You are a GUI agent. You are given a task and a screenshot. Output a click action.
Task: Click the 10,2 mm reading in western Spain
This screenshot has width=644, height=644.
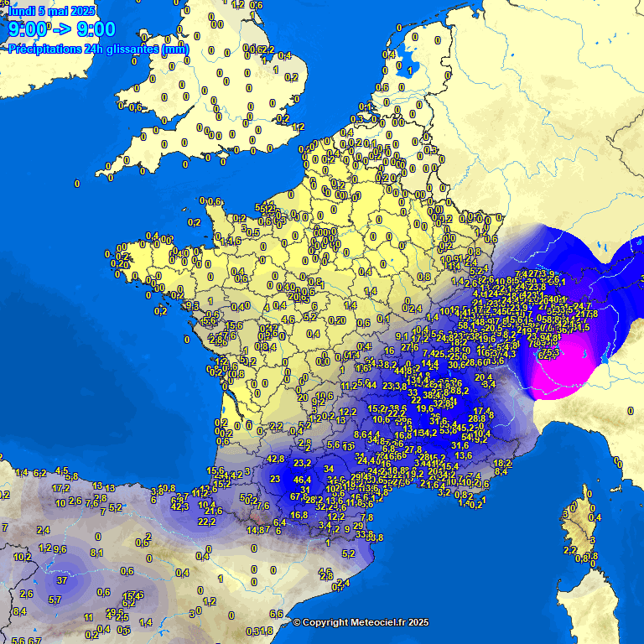coord(23,557)
